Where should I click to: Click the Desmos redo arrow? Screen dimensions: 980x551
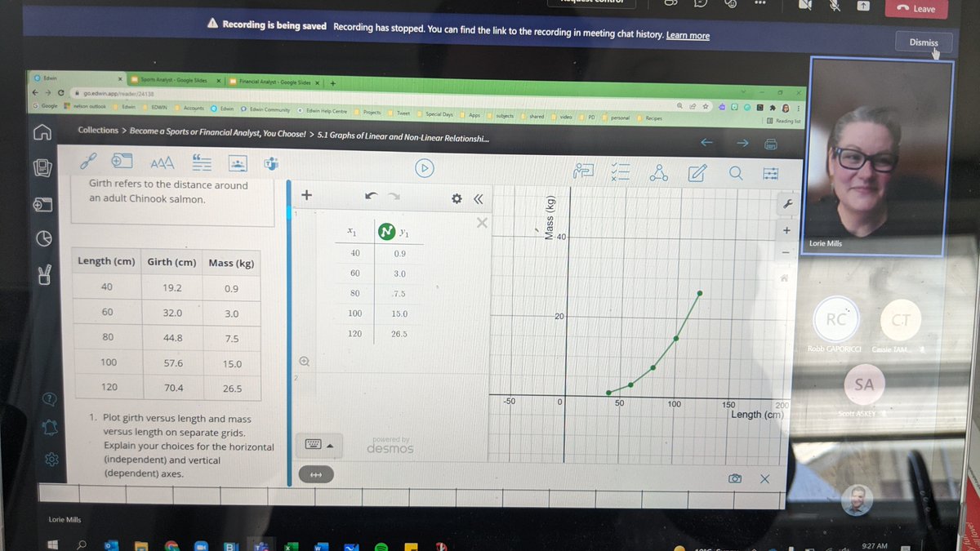click(395, 197)
